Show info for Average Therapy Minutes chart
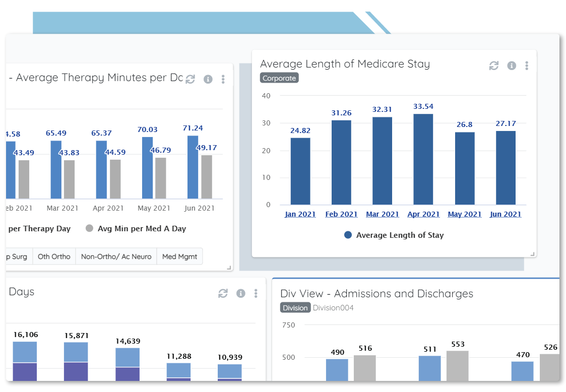The height and width of the screenshot is (392, 566). [x=208, y=79]
